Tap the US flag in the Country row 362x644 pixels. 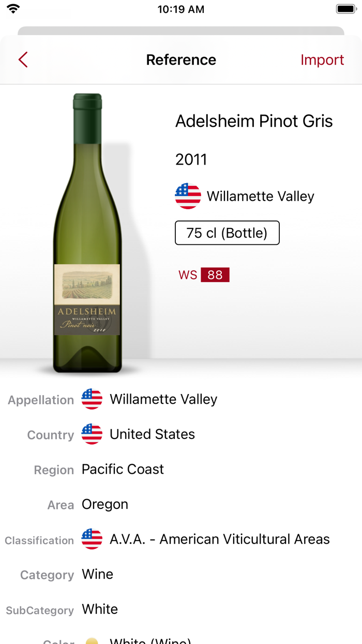tap(92, 434)
